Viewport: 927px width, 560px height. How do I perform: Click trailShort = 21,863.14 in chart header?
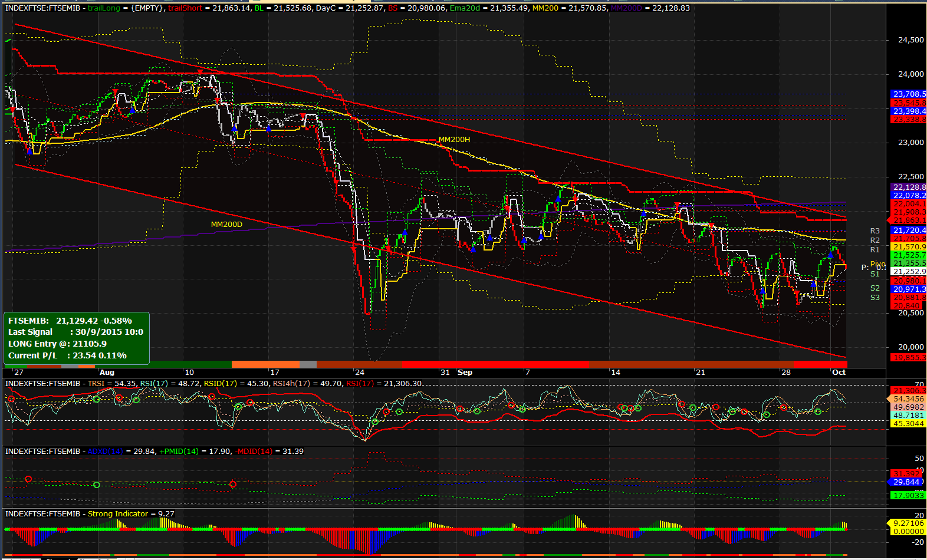[209, 8]
